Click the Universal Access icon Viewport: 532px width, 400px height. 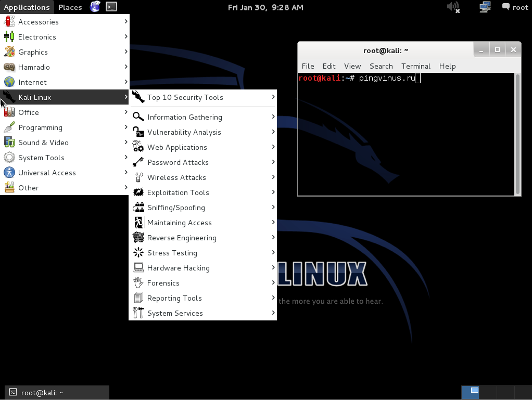[x=9, y=173]
